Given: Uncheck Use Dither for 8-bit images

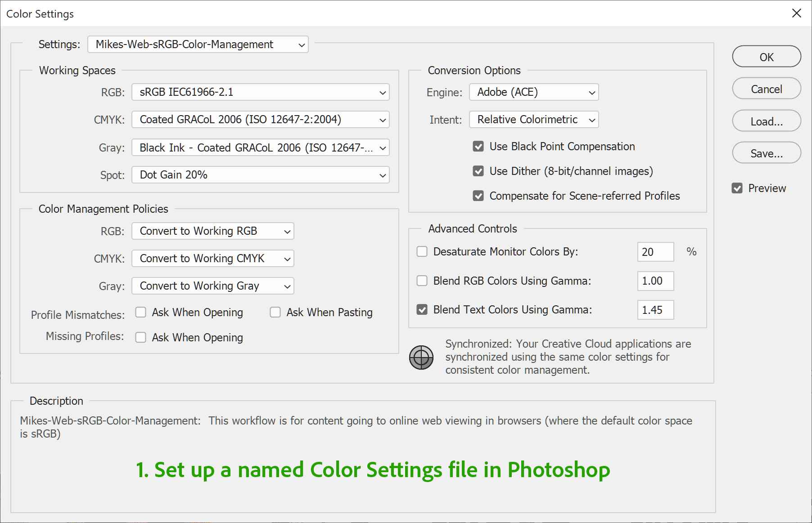Looking at the screenshot, I should (x=478, y=171).
